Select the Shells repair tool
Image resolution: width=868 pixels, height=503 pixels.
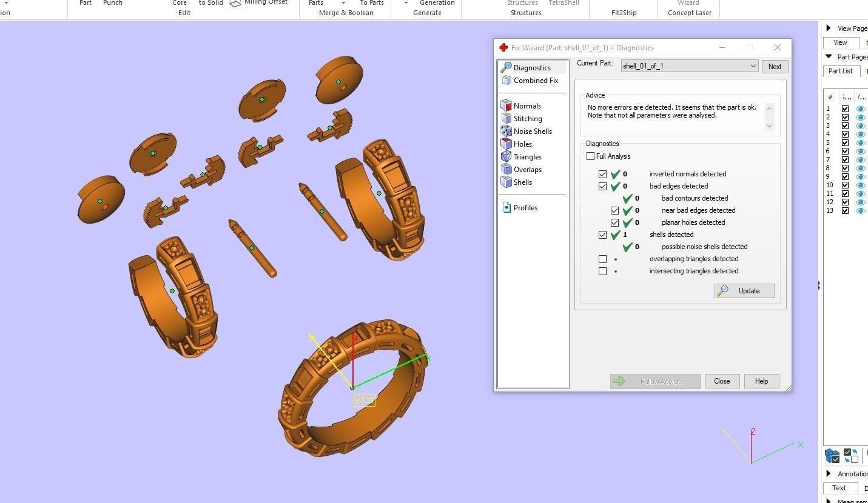pos(516,182)
